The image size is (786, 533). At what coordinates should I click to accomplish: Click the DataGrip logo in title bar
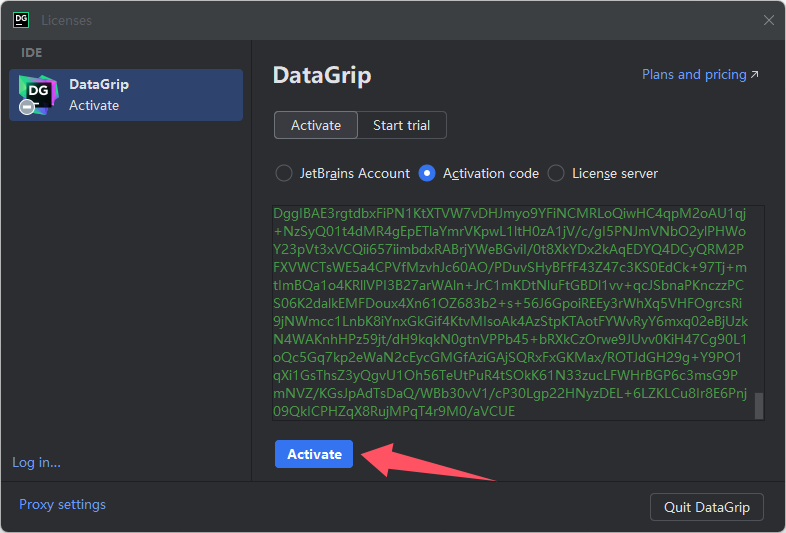pyautogui.click(x=21, y=20)
